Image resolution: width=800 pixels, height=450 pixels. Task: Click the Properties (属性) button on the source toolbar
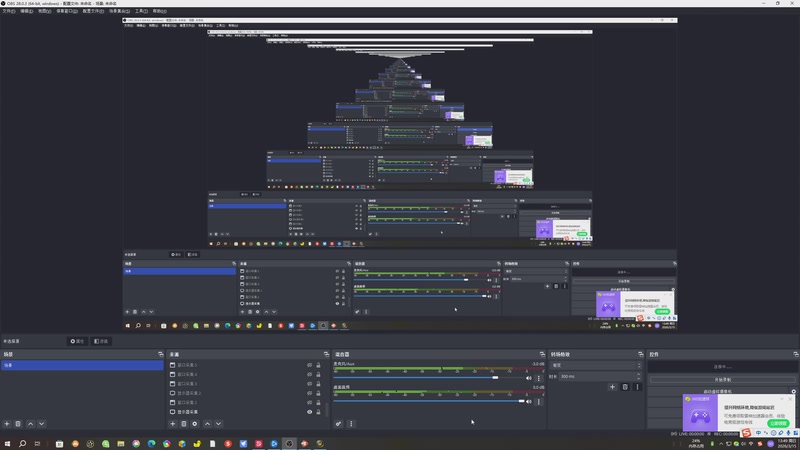[x=77, y=341]
